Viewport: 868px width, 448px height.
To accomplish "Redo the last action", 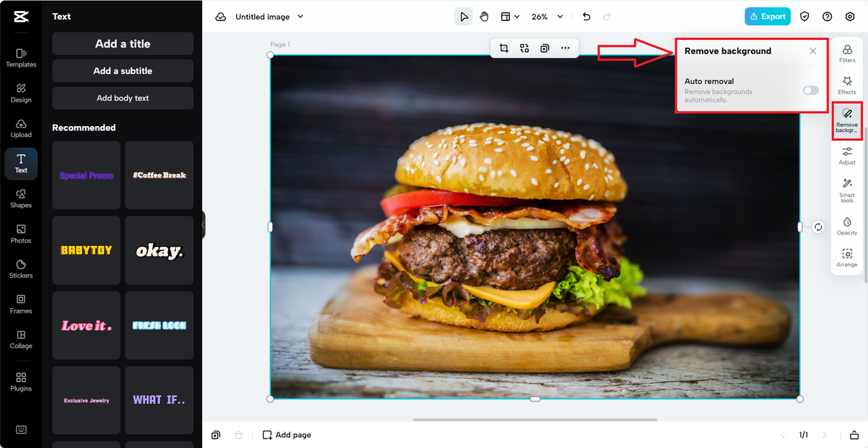I will click(x=607, y=17).
